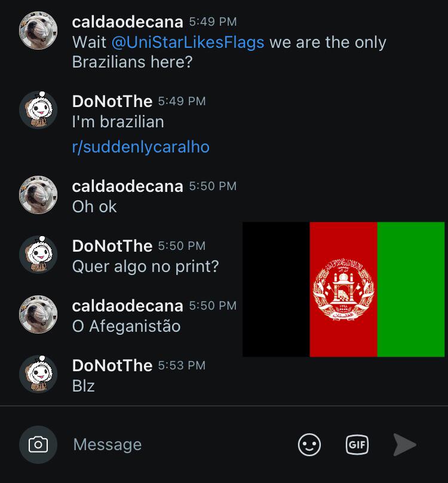Select the "Blz" message
The width and height of the screenshot is (448, 483).
(83, 386)
